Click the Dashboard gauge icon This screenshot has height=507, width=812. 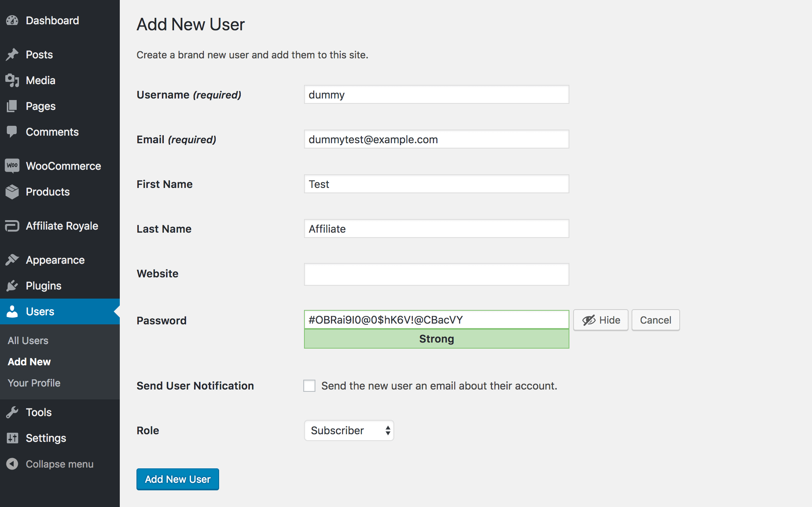[12, 20]
